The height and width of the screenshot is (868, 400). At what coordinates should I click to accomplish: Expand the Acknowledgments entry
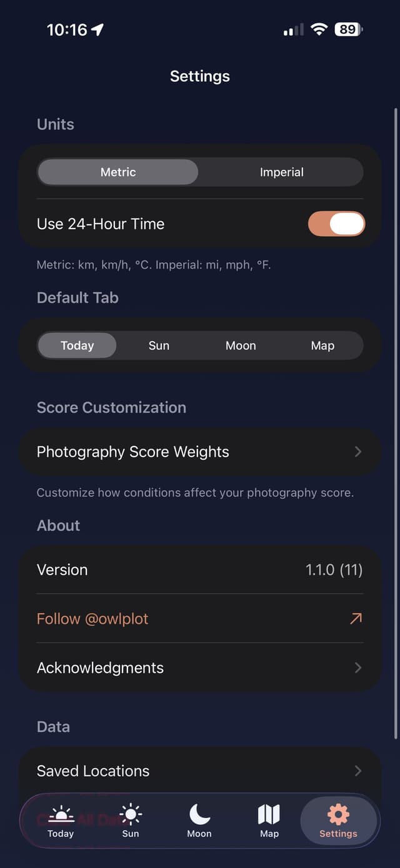click(357, 668)
